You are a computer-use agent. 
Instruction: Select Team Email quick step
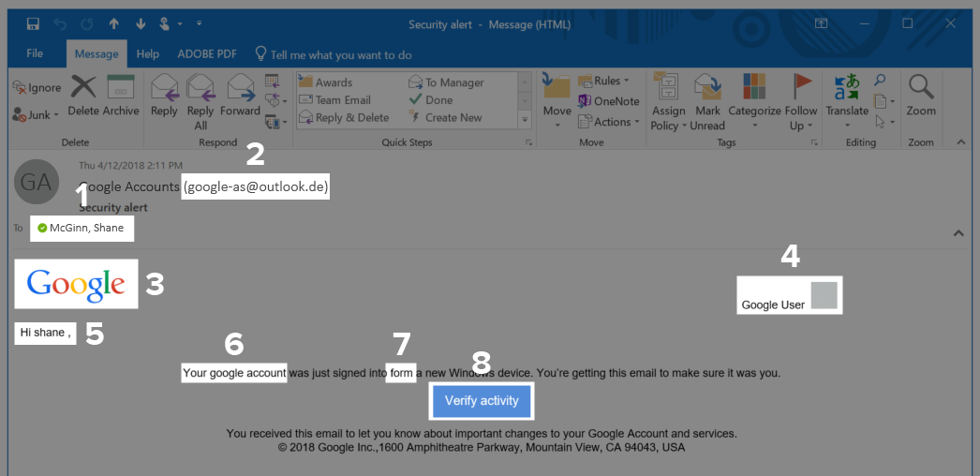tap(334, 100)
